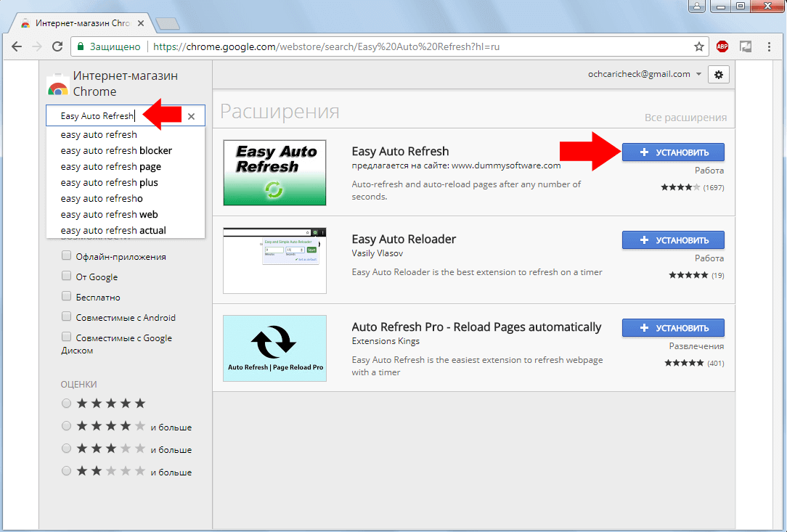
Task: Install Easy Auto Reloader extension
Action: tap(673, 240)
